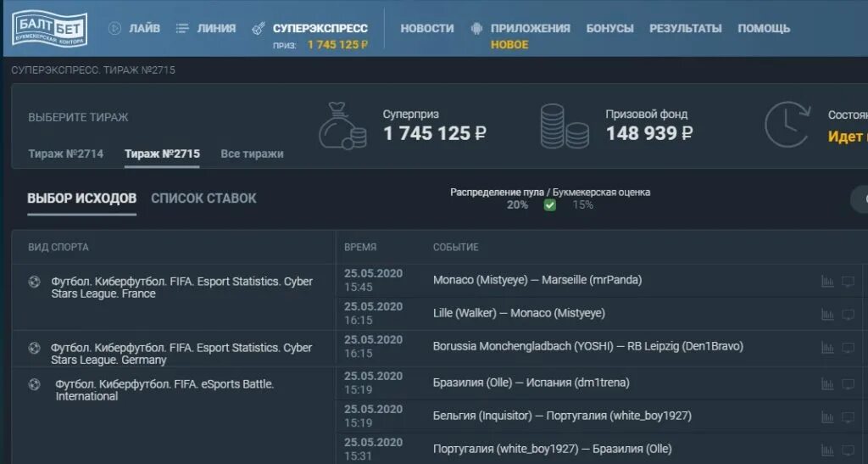Click the eSports Battle. International row
Image resolution: width=868 pixels, height=464 pixels.
(164, 390)
